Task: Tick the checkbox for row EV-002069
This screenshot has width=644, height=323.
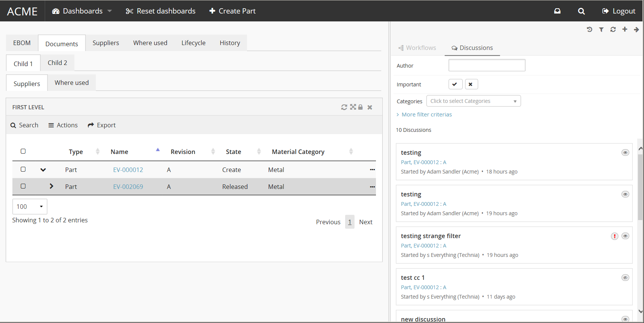Action: tap(23, 186)
